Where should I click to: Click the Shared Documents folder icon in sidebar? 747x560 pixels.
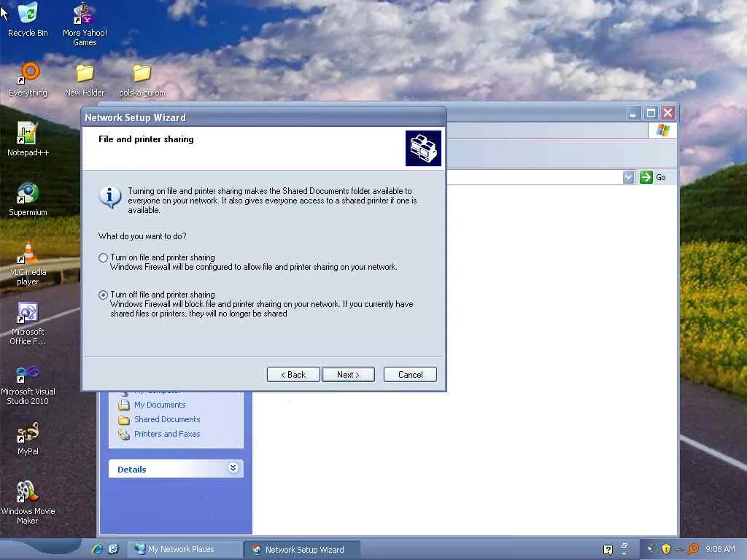click(124, 419)
